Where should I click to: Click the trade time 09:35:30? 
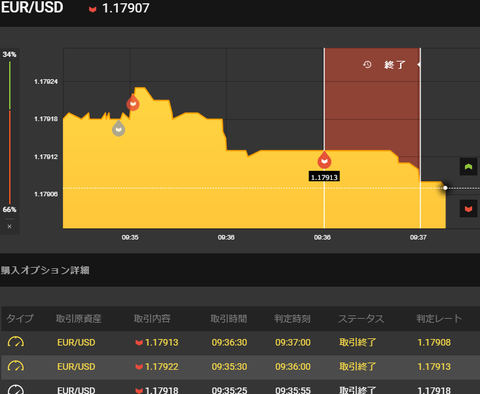pyautogui.click(x=229, y=366)
